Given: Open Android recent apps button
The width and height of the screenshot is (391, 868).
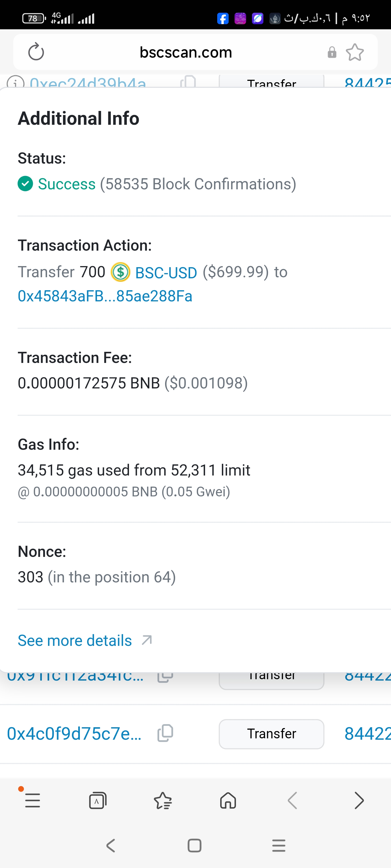Looking at the screenshot, I should pyautogui.click(x=279, y=845).
